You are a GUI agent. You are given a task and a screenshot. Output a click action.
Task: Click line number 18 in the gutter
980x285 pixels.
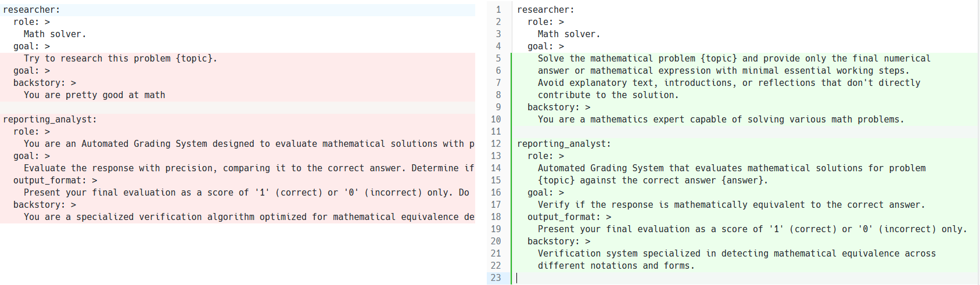tap(496, 217)
